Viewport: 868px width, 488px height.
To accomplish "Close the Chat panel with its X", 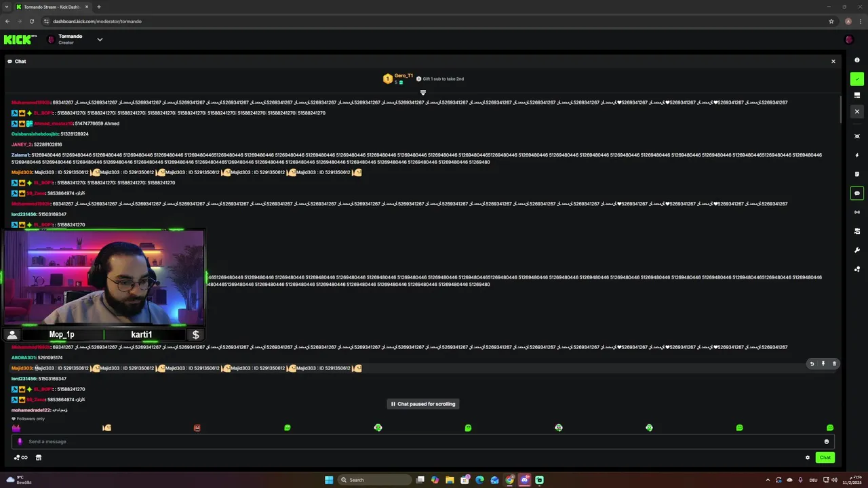I will pos(833,61).
